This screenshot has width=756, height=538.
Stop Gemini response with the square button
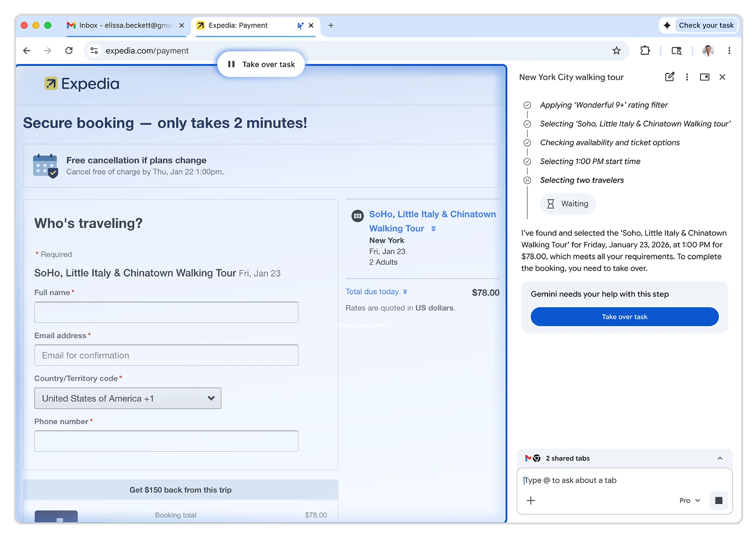[718, 500]
